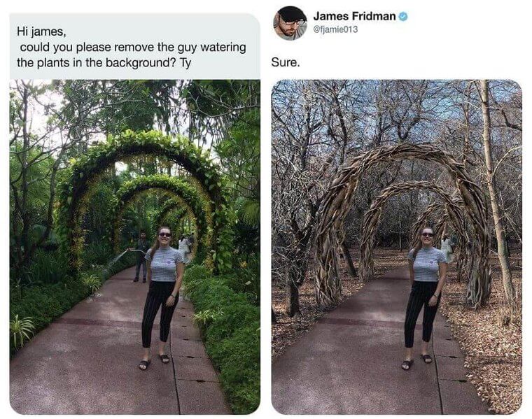Click the man watering plants in original photo
Viewport: 532px width, 419px height.
(142, 257)
